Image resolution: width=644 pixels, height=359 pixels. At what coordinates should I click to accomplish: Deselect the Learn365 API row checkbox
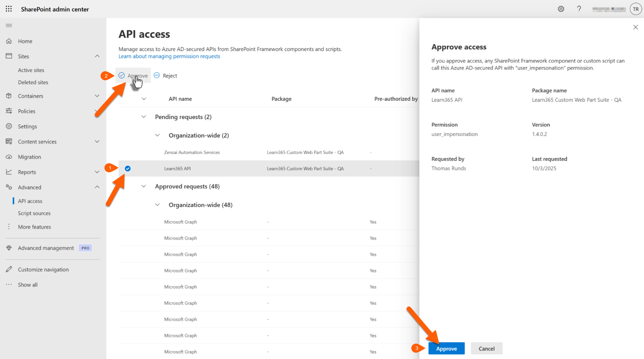coord(127,169)
